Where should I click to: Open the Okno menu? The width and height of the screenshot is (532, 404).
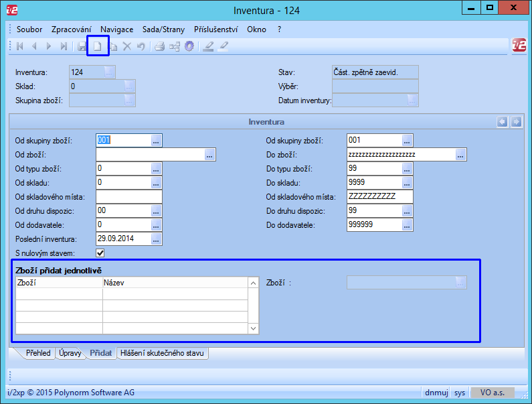(256, 29)
